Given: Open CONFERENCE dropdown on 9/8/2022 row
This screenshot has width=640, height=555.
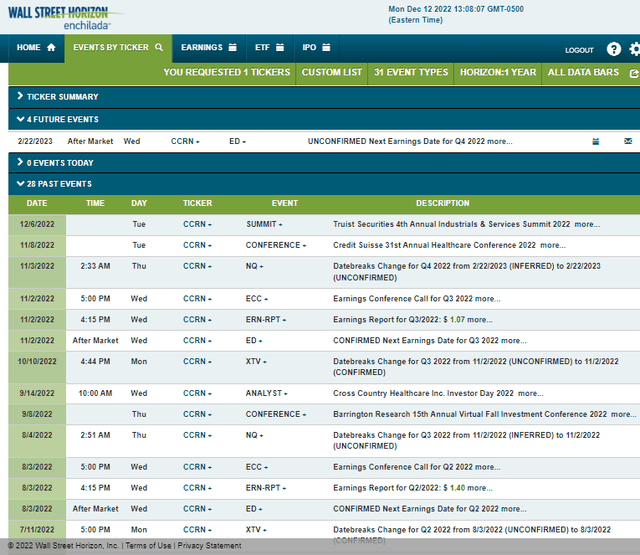Looking at the screenshot, I should point(276,414).
